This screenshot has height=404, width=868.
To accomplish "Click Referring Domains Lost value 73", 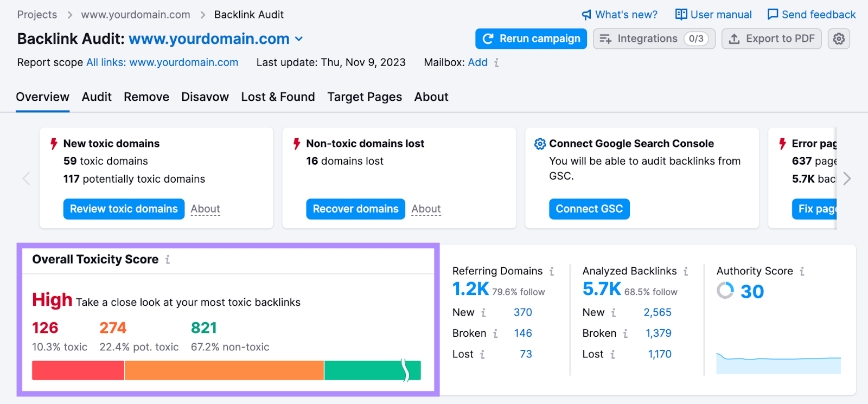I will click(526, 354).
